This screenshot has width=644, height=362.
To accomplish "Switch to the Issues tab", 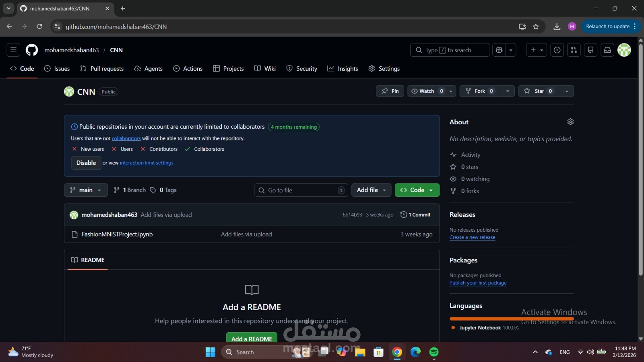I will click(57, 68).
